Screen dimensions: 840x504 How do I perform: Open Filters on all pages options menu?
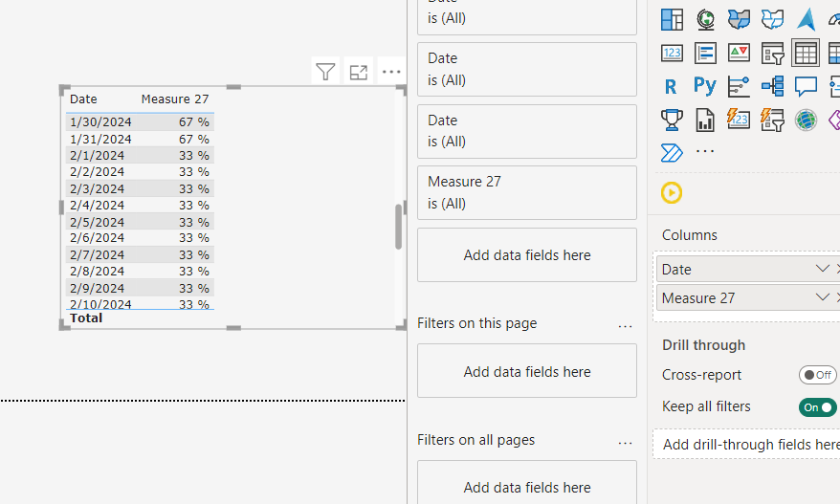pyautogui.click(x=625, y=442)
